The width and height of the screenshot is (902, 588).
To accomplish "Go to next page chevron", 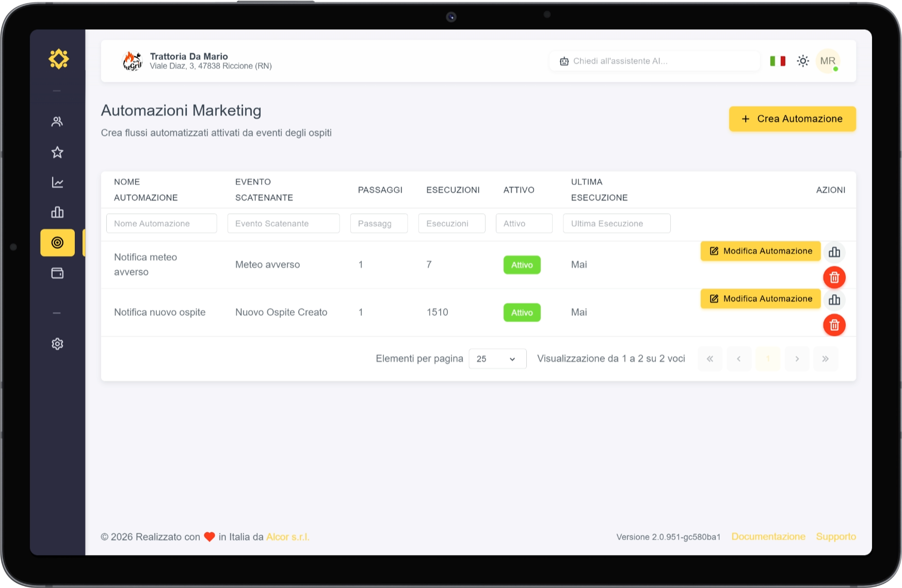I will pos(797,358).
